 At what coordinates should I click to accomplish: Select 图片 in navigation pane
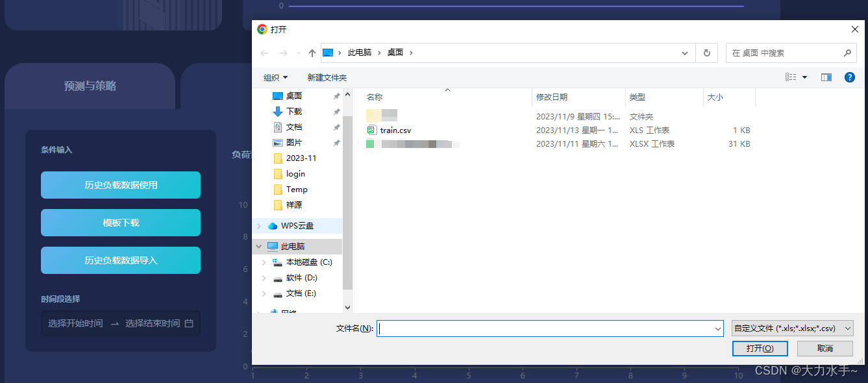click(x=294, y=143)
